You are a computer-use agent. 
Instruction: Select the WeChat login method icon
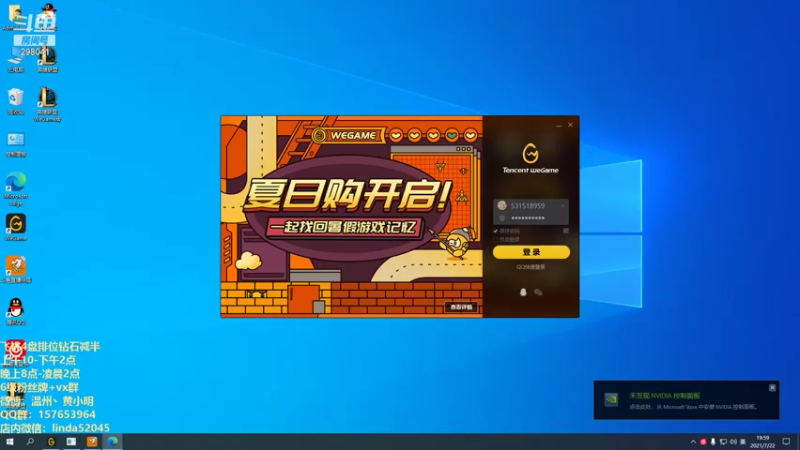click(538, 292)
